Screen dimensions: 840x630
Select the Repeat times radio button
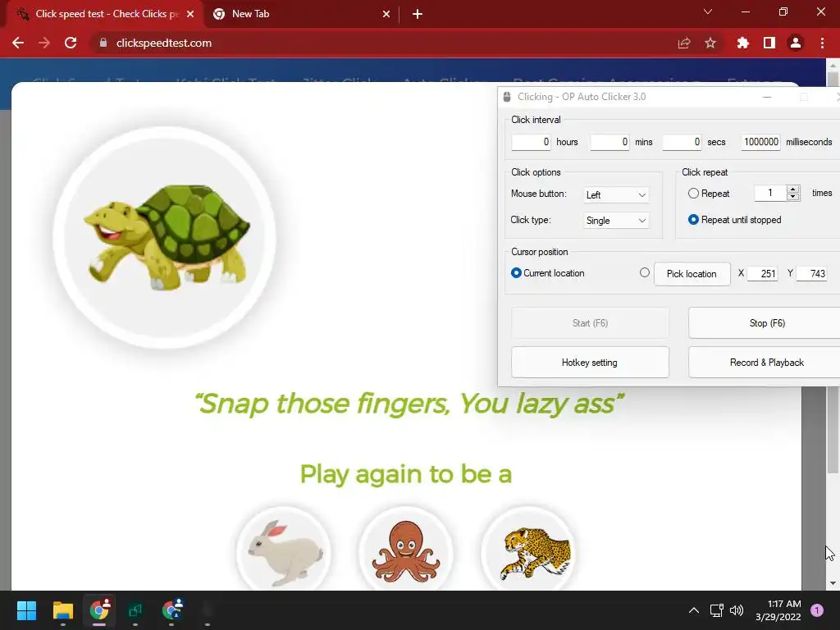693,194
